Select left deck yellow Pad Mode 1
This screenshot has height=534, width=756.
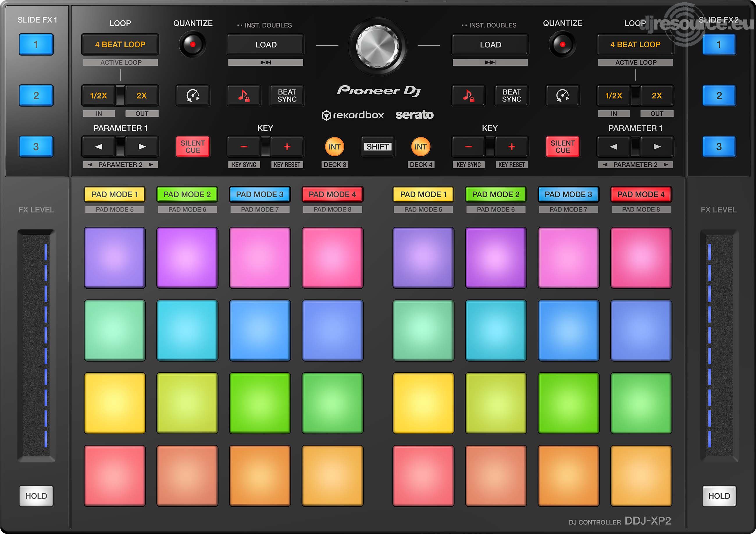115,194
